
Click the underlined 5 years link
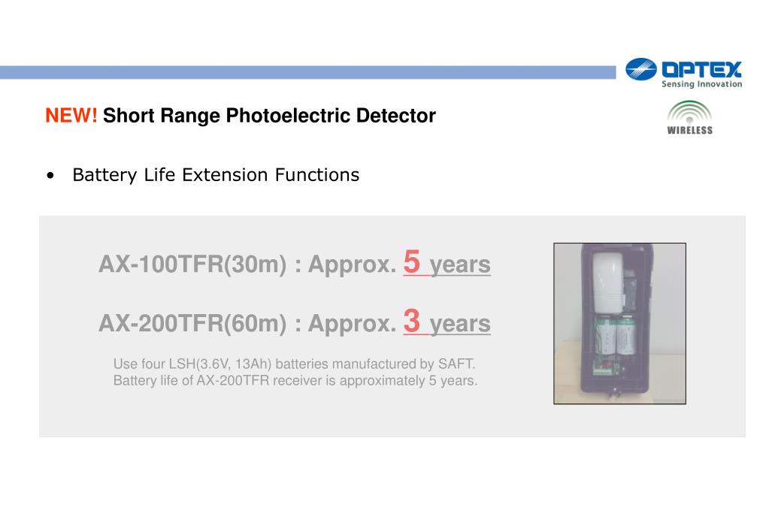[447, 262]
